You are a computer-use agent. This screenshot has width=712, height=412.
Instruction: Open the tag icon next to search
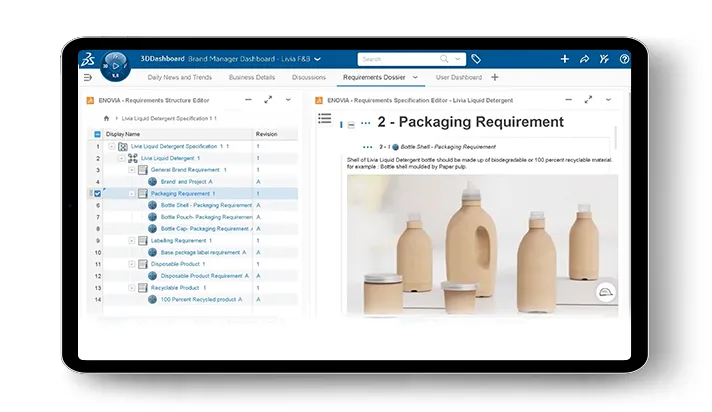[475, 59]
